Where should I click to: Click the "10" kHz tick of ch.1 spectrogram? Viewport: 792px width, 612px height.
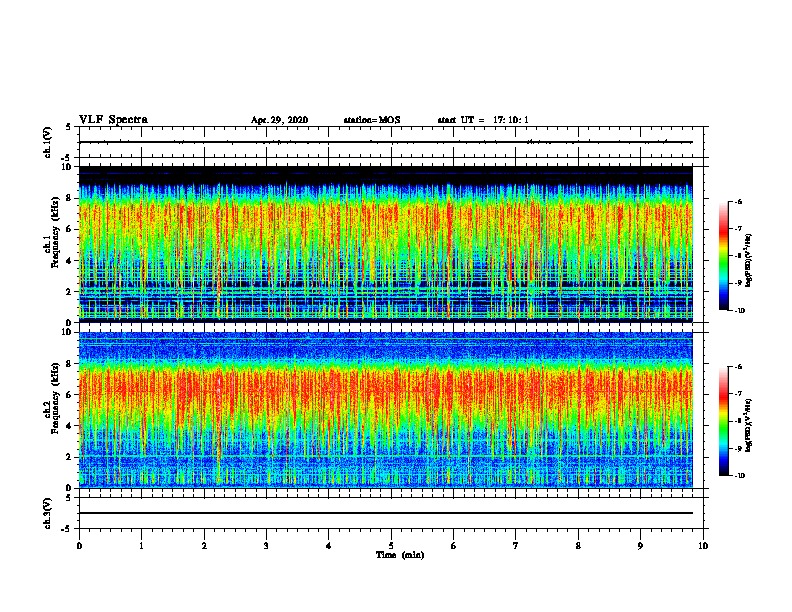pos(67,167)
